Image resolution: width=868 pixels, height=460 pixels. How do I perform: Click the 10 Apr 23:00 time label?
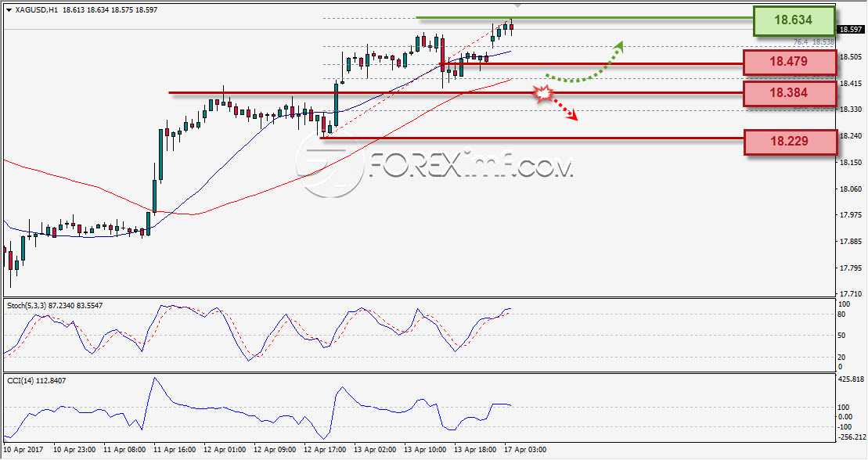coord(74,450)
